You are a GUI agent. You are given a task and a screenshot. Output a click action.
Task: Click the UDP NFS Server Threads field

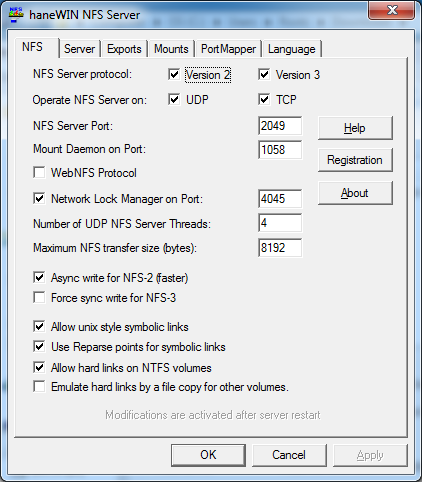click(x=280, y=223)
